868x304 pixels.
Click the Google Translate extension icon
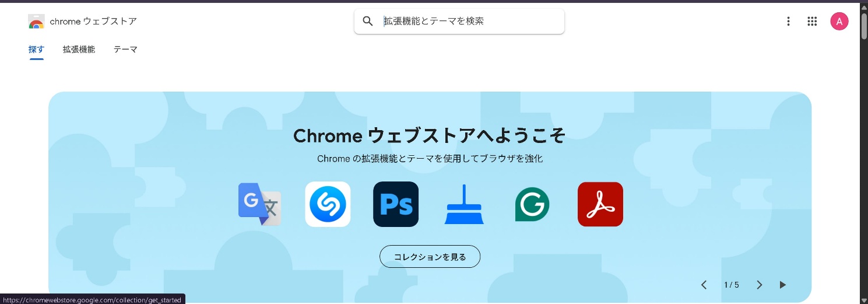[260, 204]
